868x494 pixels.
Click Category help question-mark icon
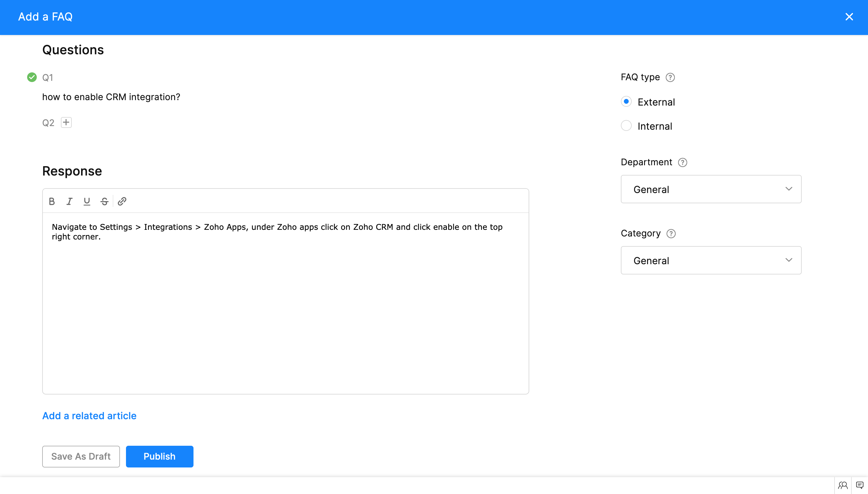[x=671, y=234]
